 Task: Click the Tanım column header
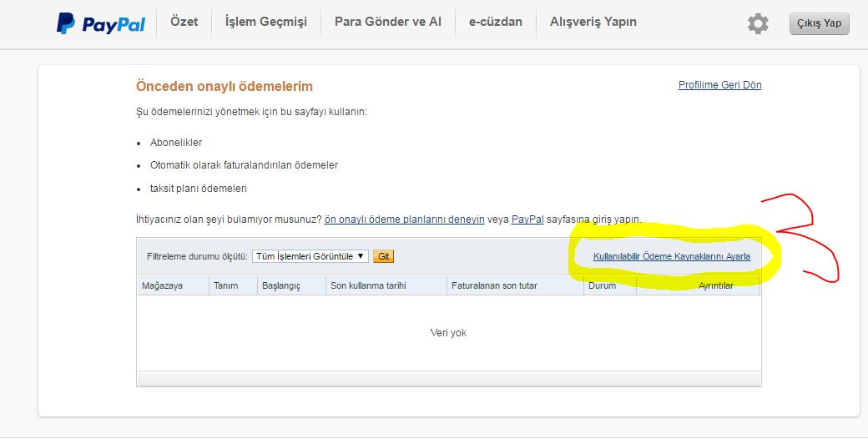(x=225, y=285)
